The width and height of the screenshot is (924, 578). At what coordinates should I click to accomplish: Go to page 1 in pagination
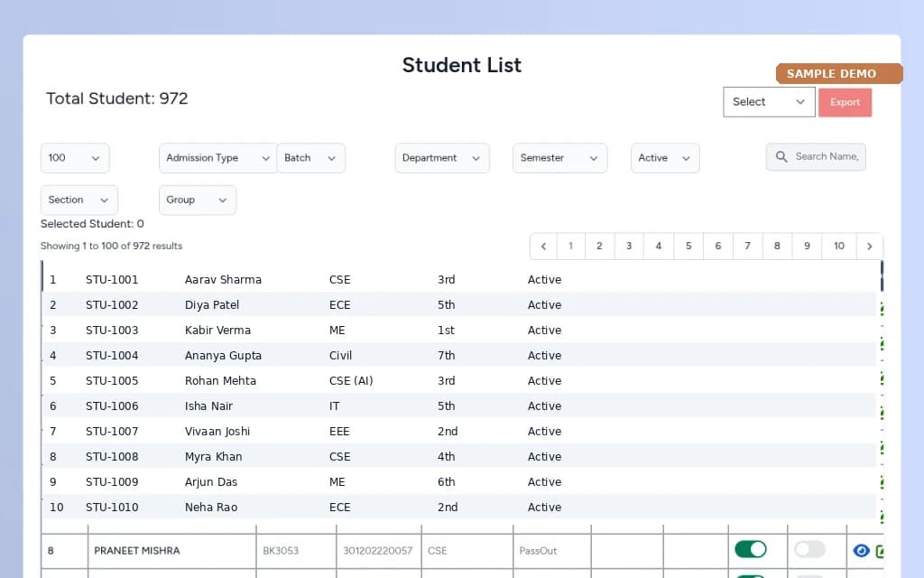pyautogui.click(x=570, y=247)
